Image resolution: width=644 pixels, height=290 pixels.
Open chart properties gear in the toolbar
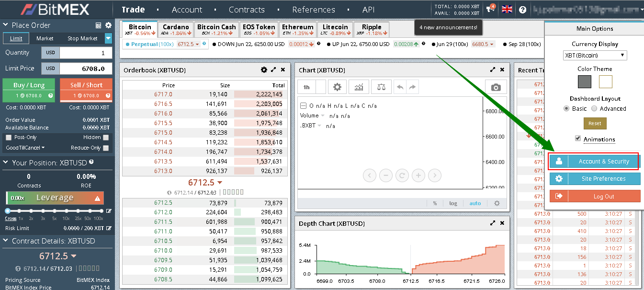338,87
